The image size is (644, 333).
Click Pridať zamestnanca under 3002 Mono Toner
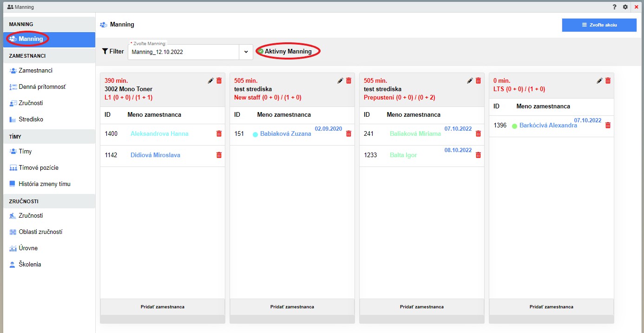tap(163, 307)
